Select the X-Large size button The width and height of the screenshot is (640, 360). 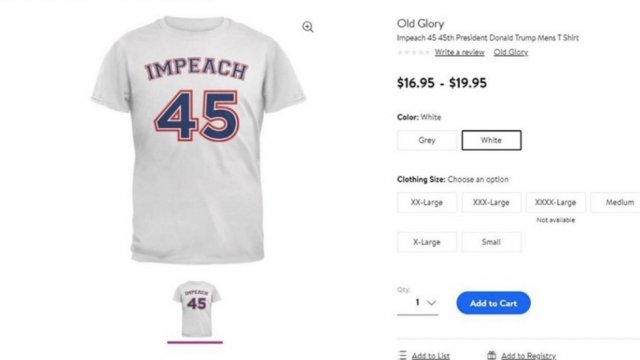point(427,242)
